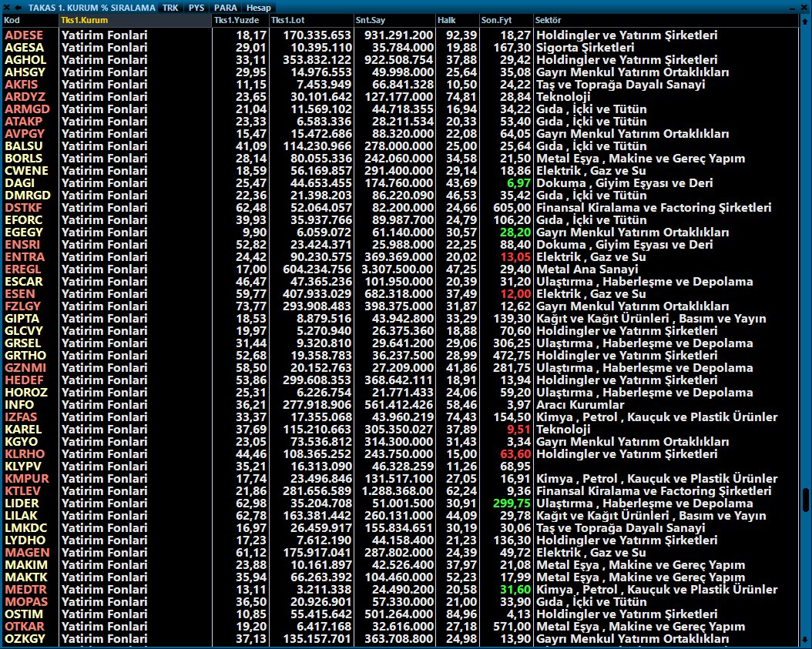Click the 3.307.500.00 share count for EREGL
Screen dimensions: 812x649
(398, 269)
